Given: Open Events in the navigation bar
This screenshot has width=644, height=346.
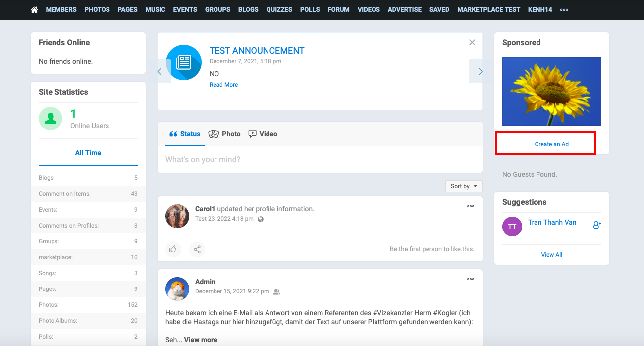Looking at the screenshot, I should coord(185,9).
